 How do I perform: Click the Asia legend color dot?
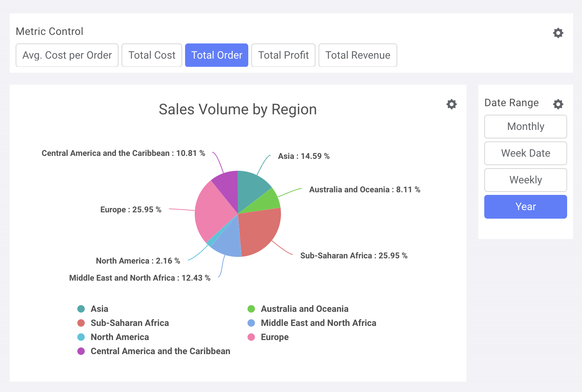[x=81, y=308]
